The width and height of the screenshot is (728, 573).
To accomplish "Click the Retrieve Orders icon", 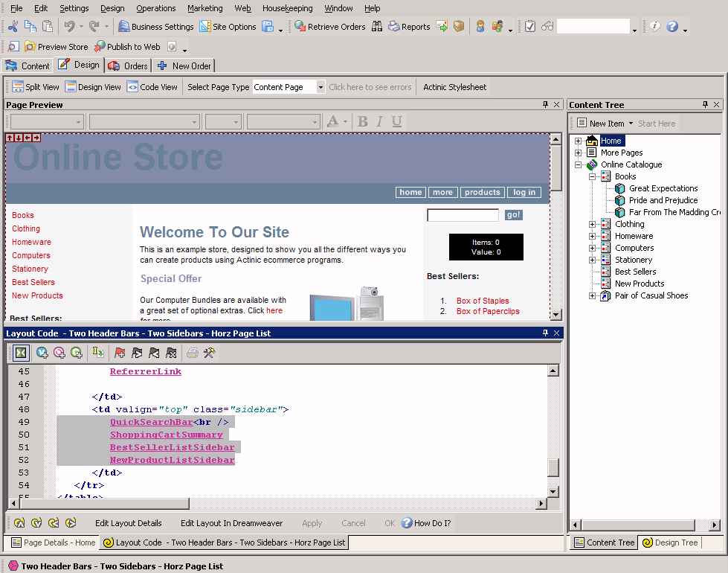I will pos(300,27).
